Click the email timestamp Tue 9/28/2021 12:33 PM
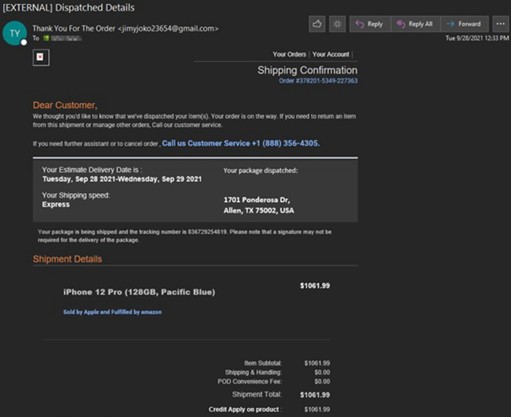Viewport: 511px width, 417px height. tap(477, 38)
